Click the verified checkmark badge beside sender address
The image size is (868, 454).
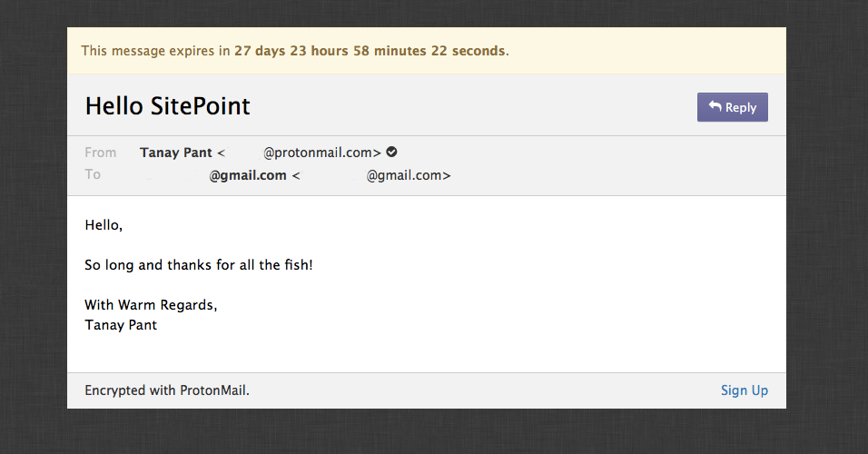click(391, 153)
